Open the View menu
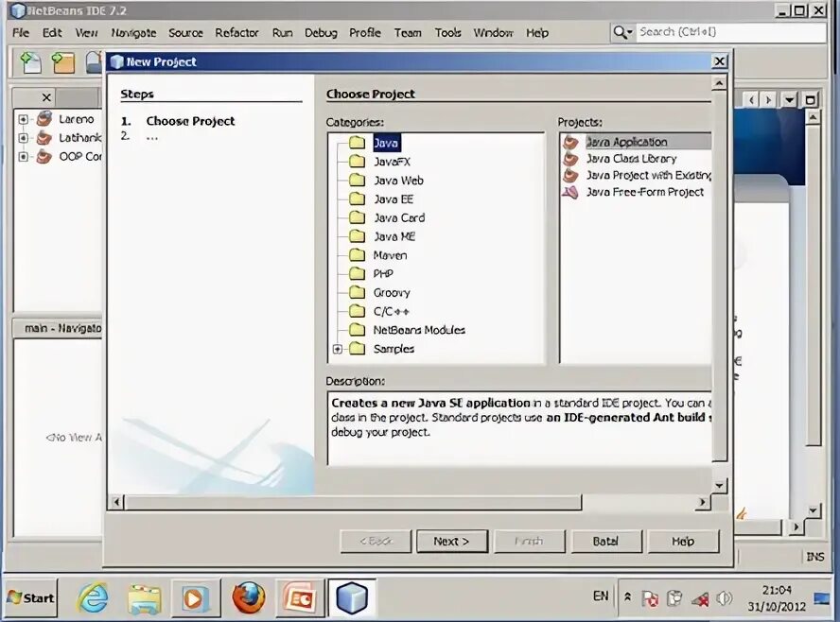The height and width of the screenshot is (622, 840). click(86, 33)
